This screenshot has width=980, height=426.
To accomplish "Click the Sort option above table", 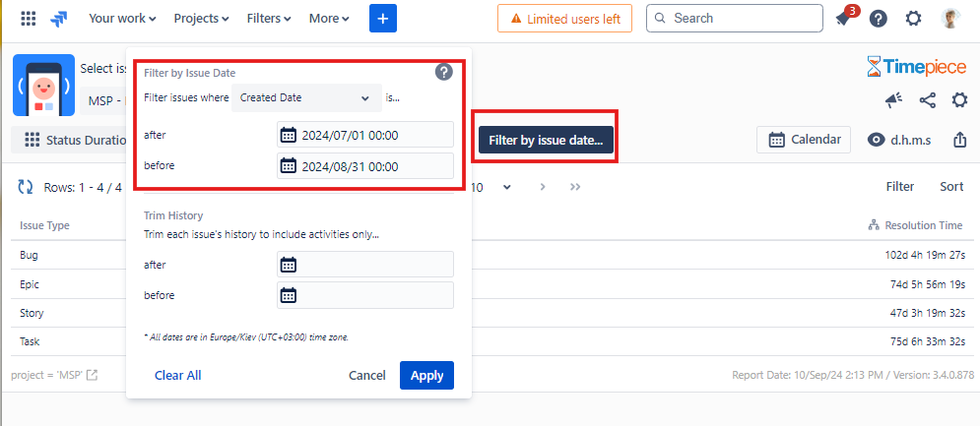I will coord(951,186).
